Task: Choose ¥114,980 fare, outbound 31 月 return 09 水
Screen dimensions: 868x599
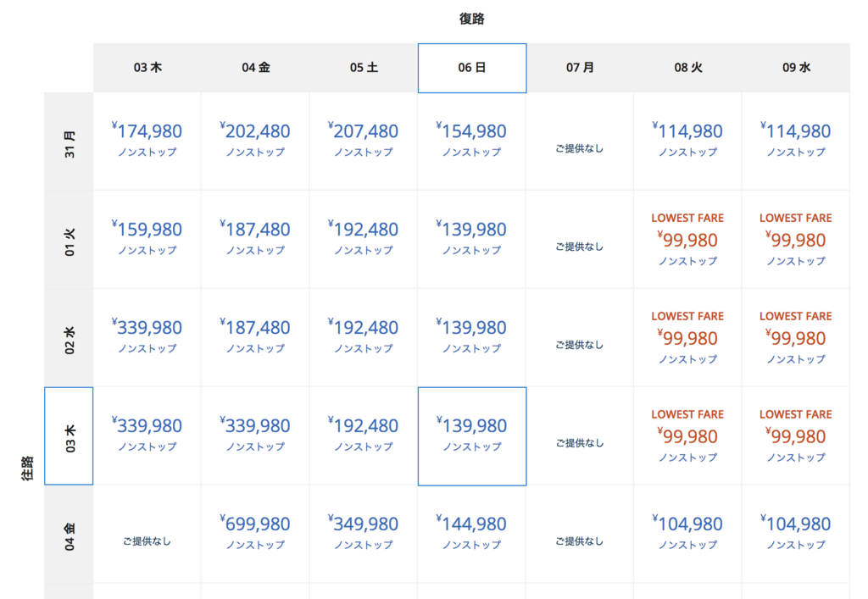Action: tap(796, 141)
